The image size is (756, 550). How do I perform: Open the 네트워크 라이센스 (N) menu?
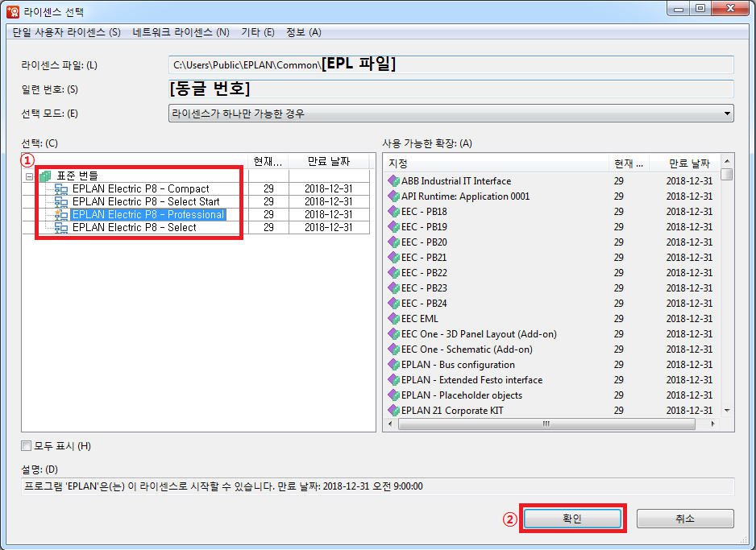181,32
